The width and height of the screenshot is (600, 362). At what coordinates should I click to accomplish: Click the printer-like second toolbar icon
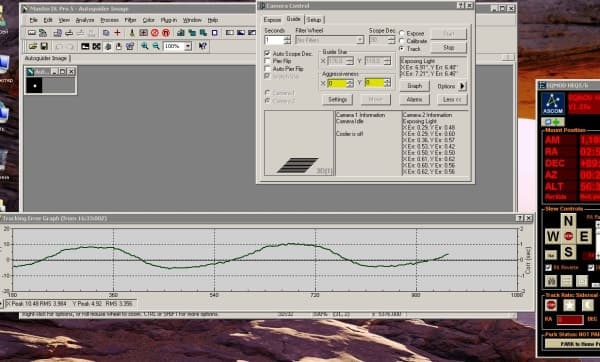[x=43, y=33]
